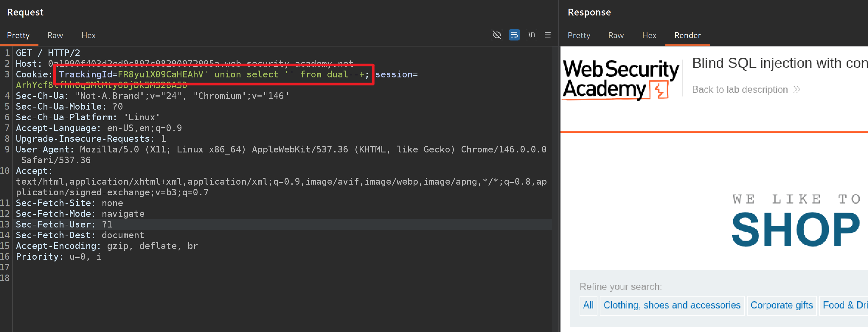Open the Response Raw tab
Image resolution: width=868 pixels, height=332 pixels.
(616, 35)
